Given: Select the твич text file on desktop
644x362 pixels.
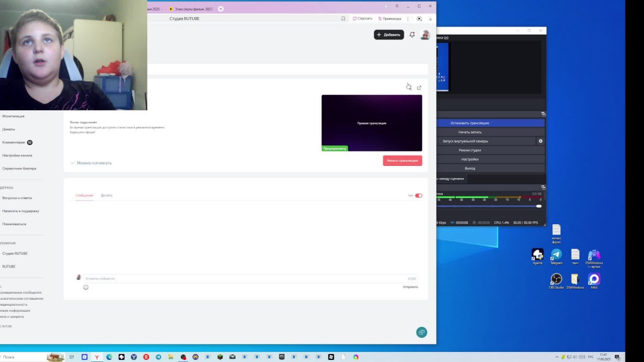Looking at the screenshot, I should click(x=575, y=256).
